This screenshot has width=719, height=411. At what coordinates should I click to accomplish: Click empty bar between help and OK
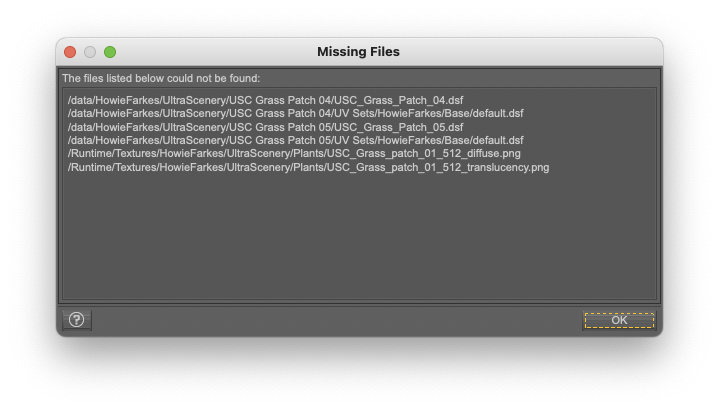click(x=330, y=320)
